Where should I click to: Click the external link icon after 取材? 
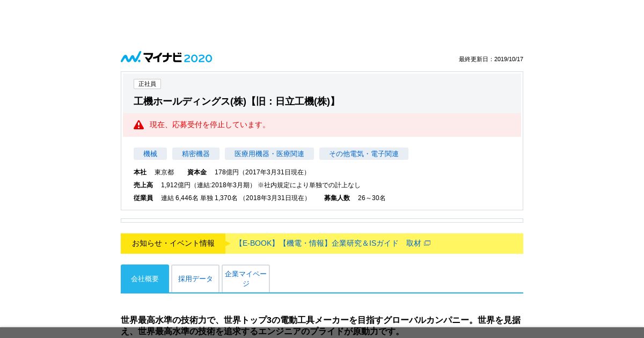click(x=427, y=243)
